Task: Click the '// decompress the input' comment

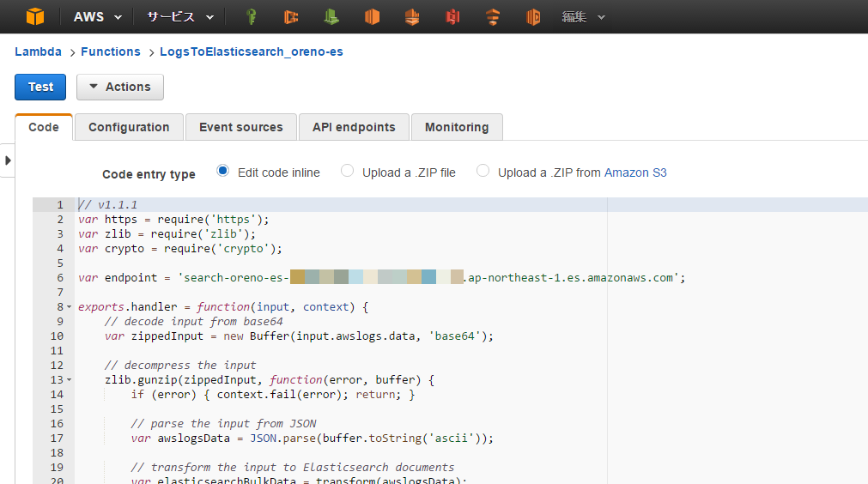Action: coord(180,365)
